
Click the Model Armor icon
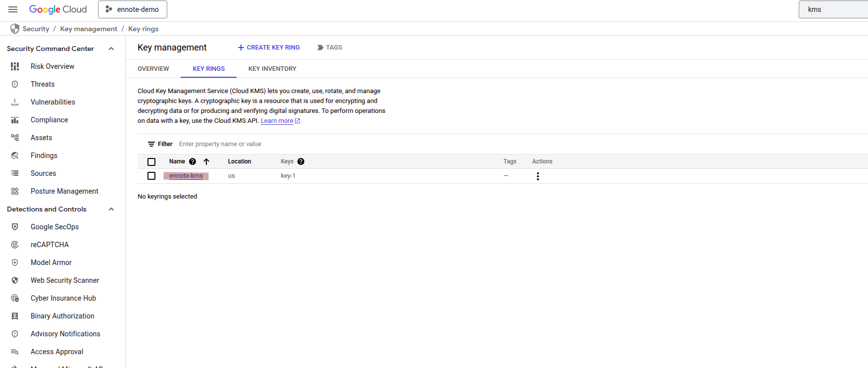[15, 263]
